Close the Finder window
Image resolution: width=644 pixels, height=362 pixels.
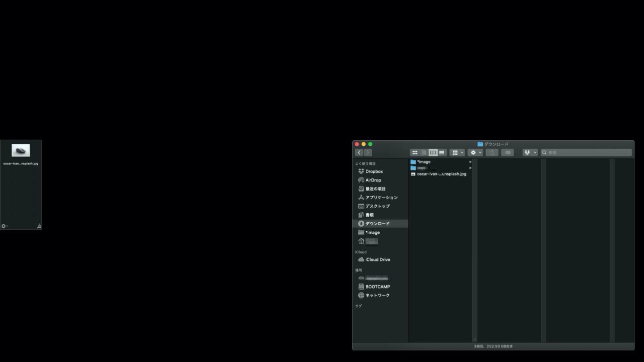click(357, 144)
